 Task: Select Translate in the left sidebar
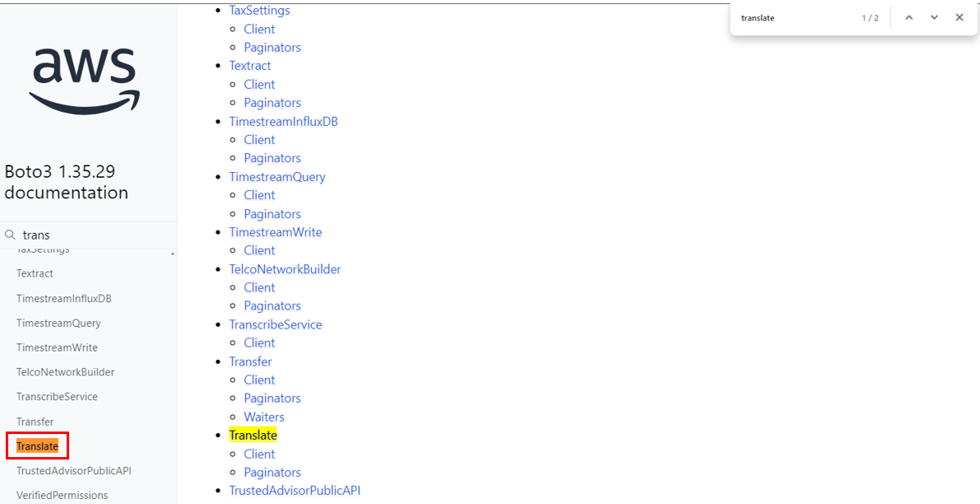(37, 445)
